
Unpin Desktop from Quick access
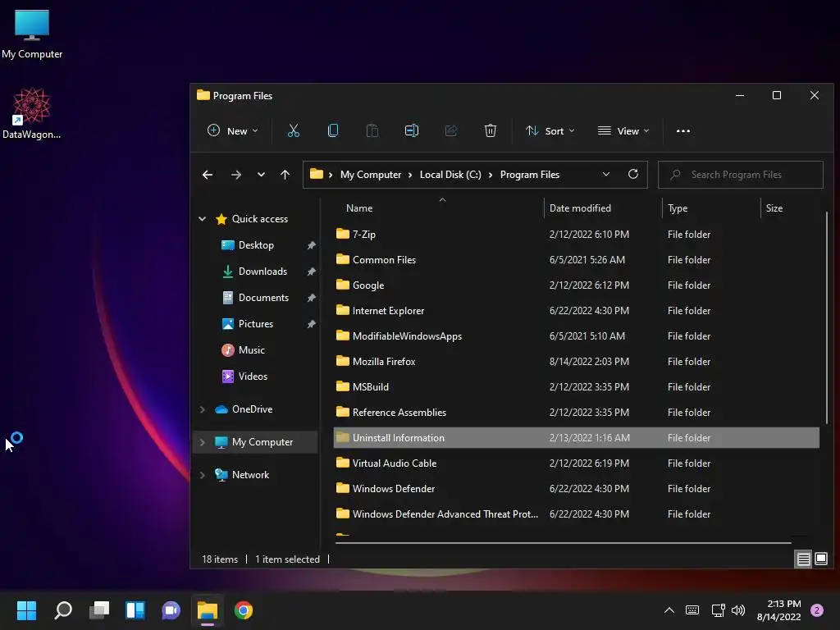pos(311,245)
